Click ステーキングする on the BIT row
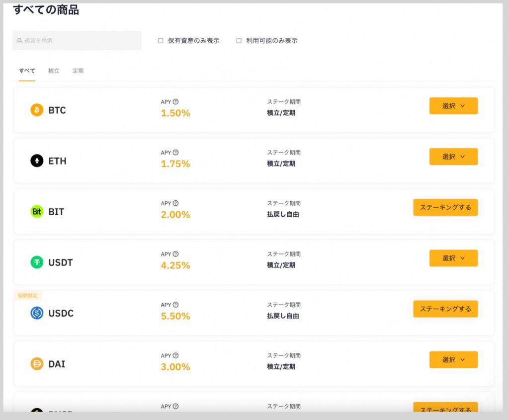The height and width of the screenshot is (420, 509). tap(445, 207)
